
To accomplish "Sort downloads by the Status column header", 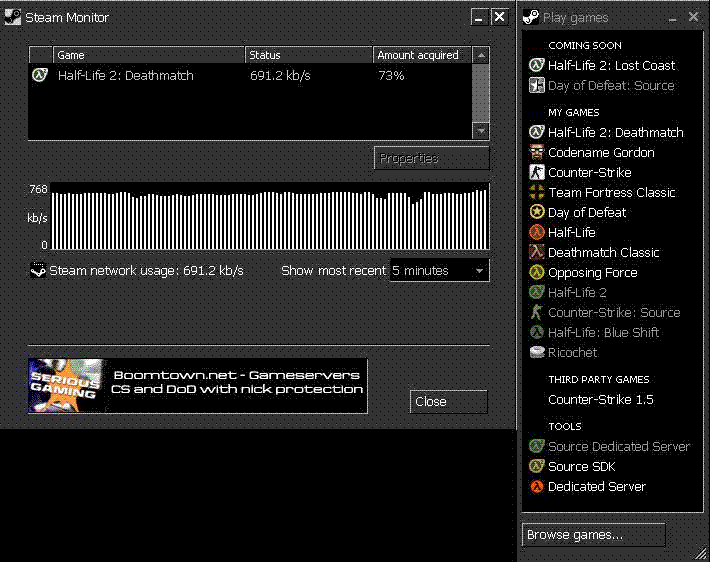I will 308,55.
